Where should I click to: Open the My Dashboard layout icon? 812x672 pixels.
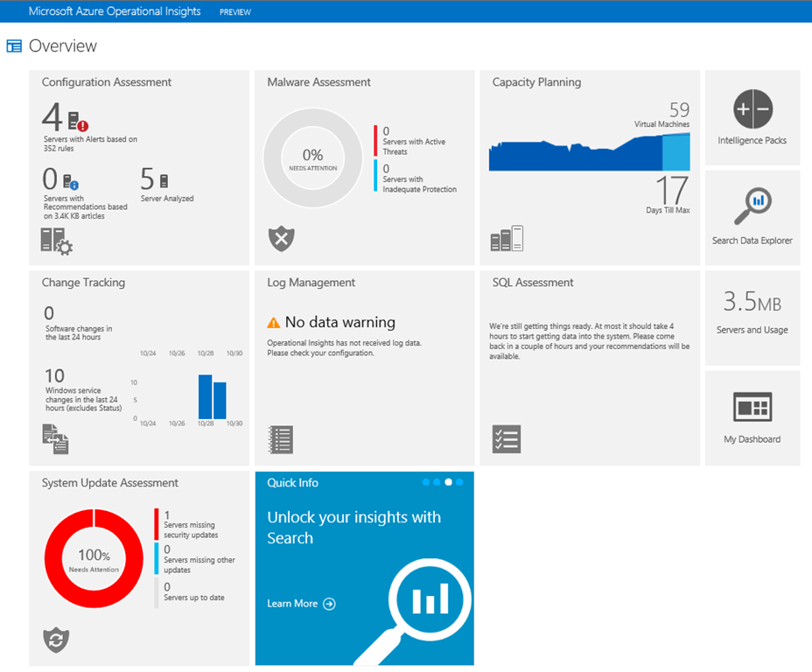point(752,407)
